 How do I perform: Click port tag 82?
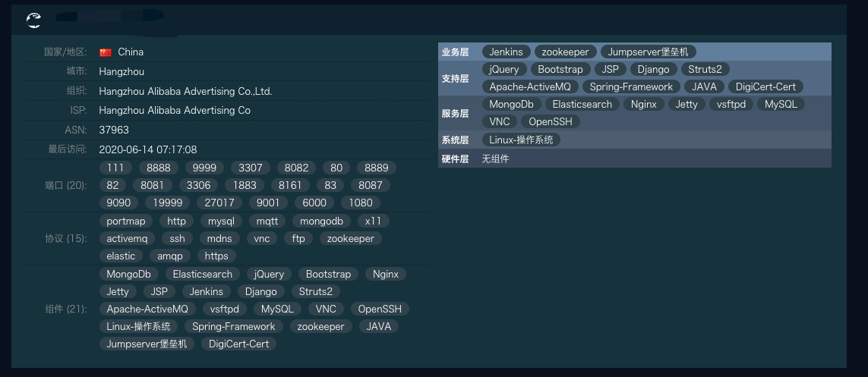112,185
